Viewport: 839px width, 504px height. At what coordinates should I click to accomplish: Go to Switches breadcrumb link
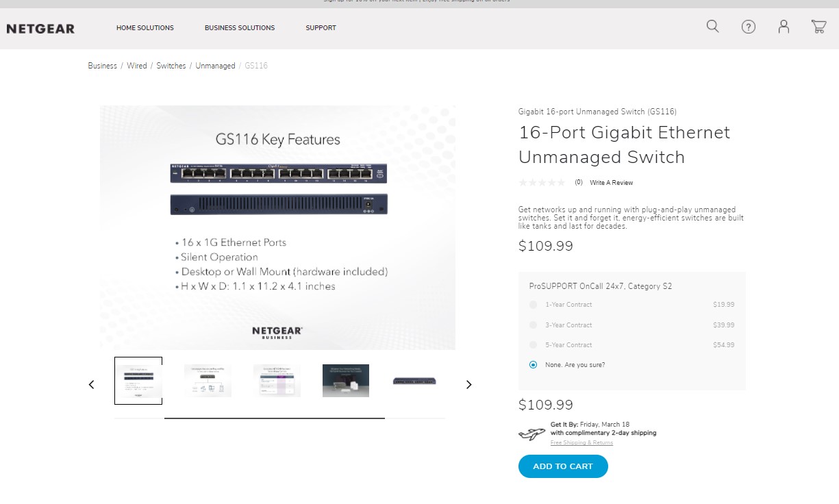click(171, 66)
